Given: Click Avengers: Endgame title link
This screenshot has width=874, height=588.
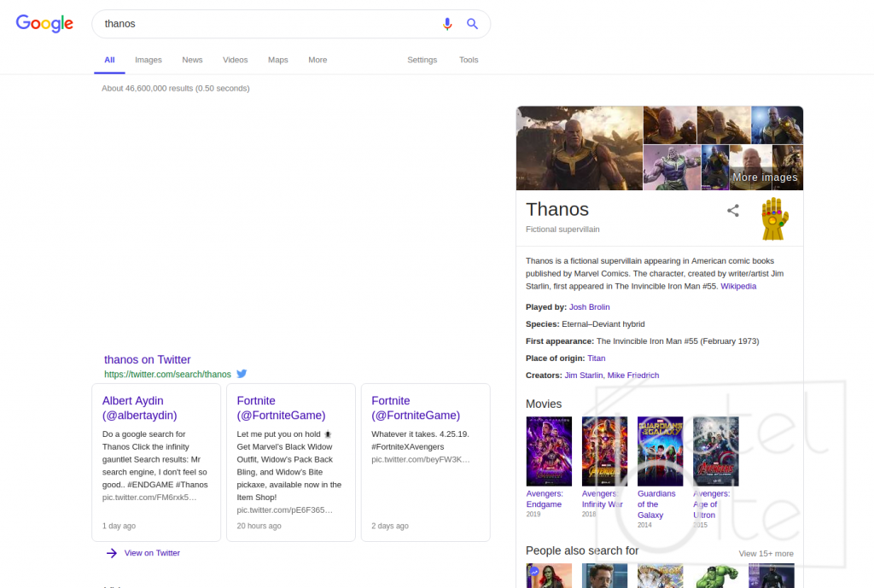Looking at the screenshot, I should [545, 499].
